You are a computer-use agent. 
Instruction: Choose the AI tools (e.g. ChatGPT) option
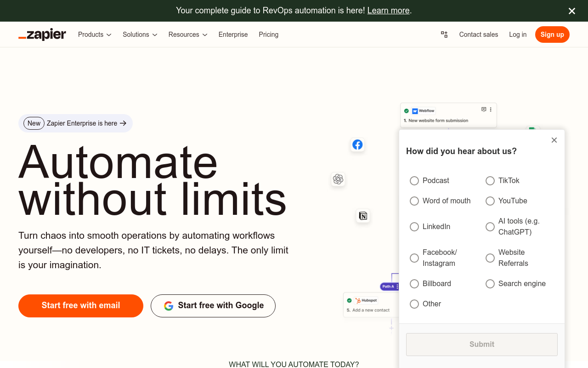(490, 227)
